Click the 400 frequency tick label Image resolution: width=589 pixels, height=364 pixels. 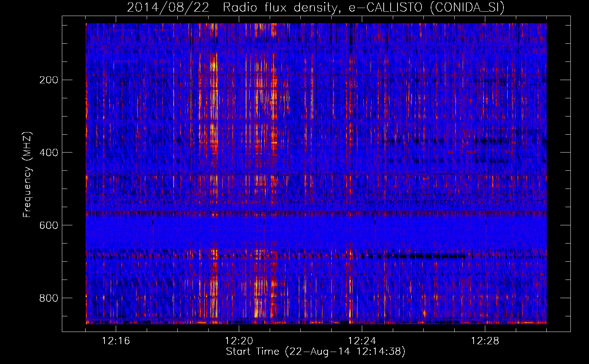pos(49,153)
